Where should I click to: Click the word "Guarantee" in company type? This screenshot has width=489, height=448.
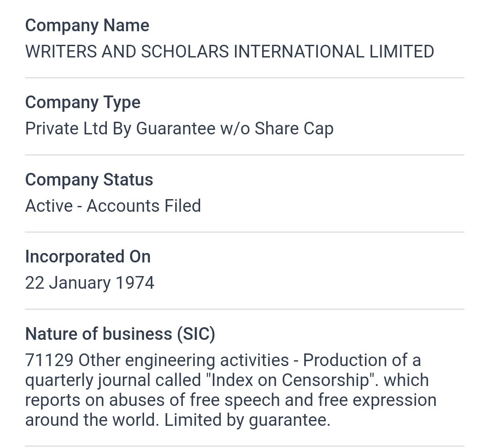(175, 129)
